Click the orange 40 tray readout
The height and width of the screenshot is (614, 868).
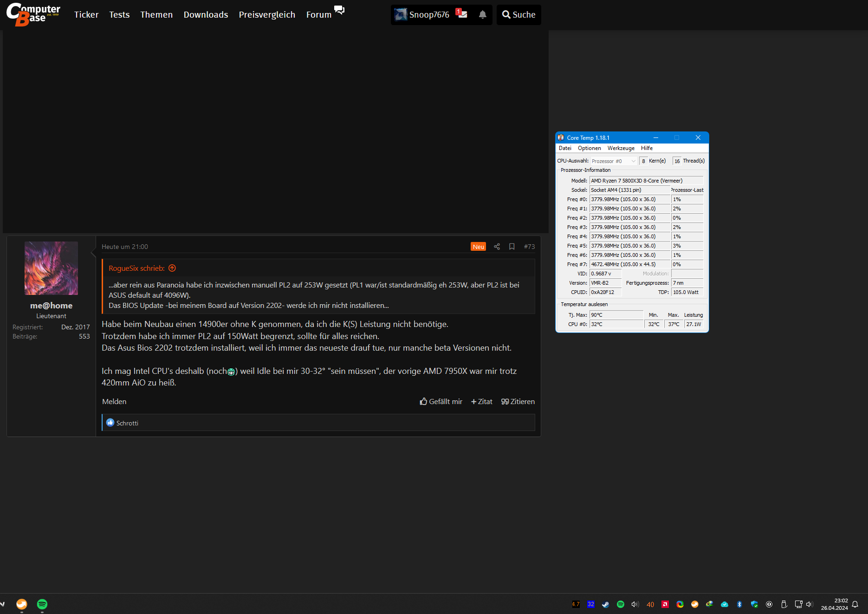[x=650, y=604]
